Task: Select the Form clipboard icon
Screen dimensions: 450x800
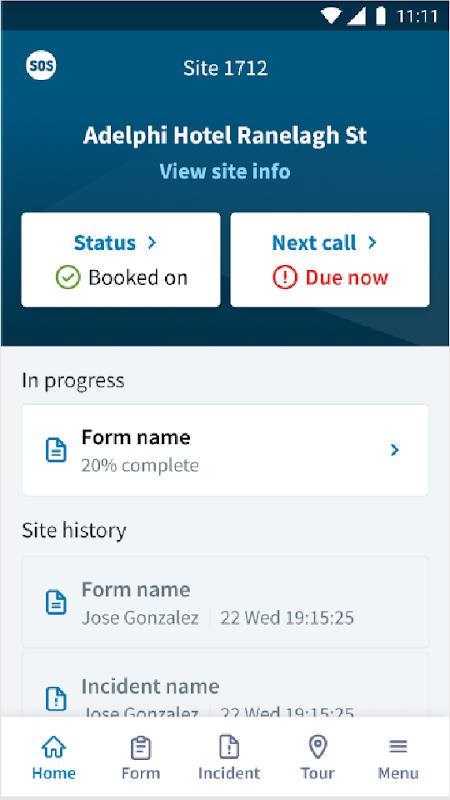Action: pyautogui.click(x=140, y=748)
